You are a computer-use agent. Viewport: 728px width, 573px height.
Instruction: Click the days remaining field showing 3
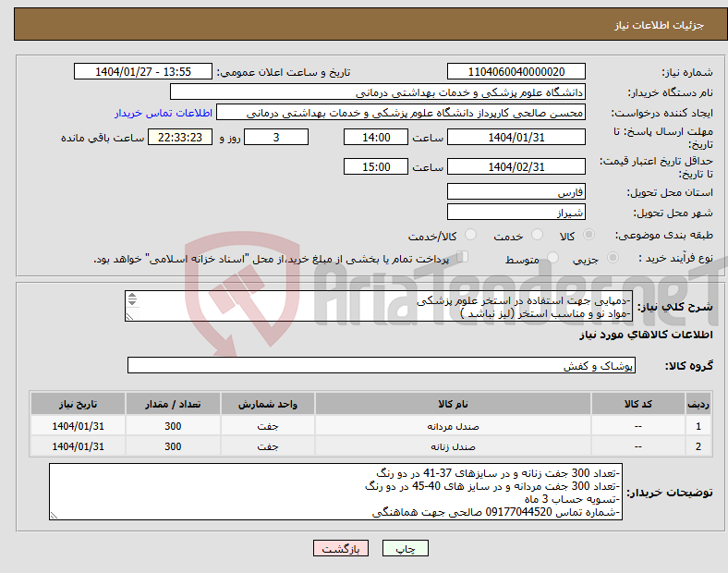pos(276,138)
